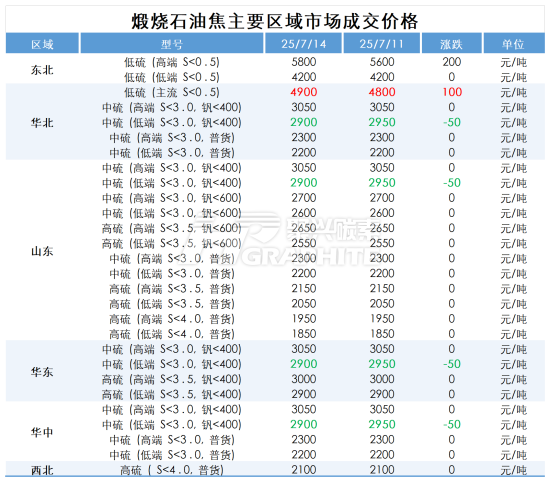Click 2700 in the 25/7/14 column
The height and width of the screenshot is (482, 550).
click(x=304, y=198)
